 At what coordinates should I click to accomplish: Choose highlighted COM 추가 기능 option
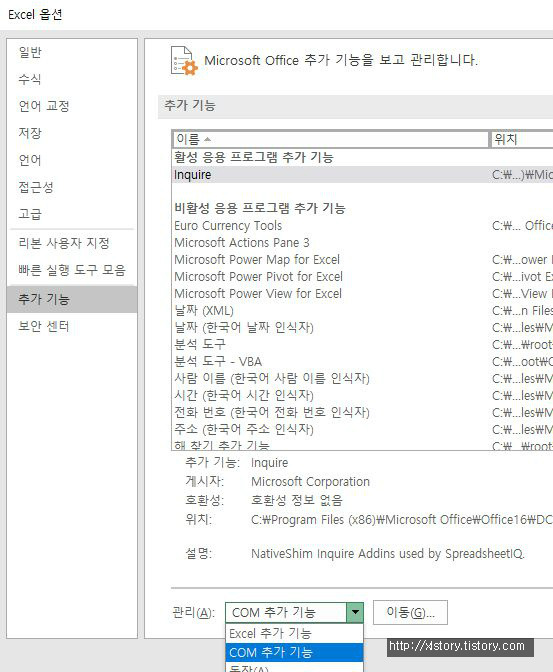pyautogui.click(x=294, y=652)
